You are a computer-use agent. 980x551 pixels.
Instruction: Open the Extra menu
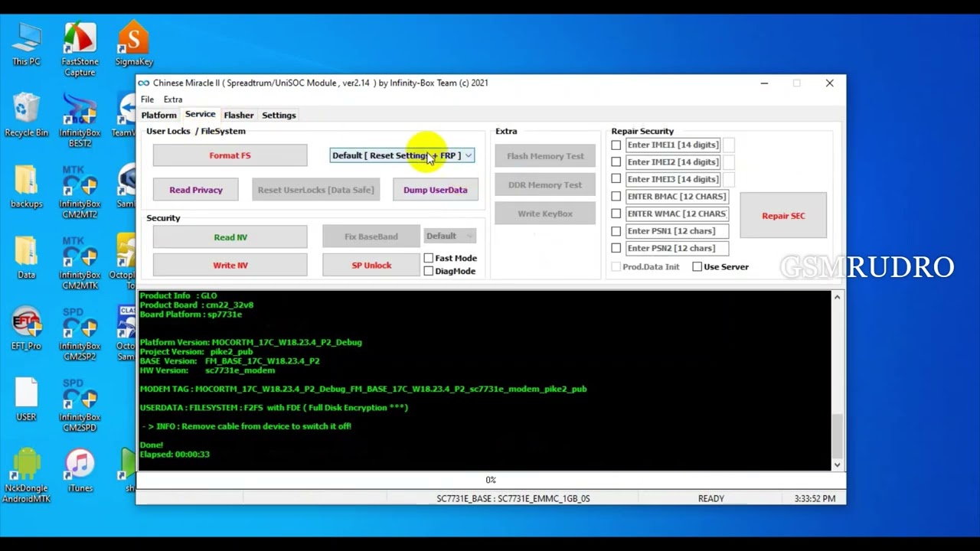[x=173, y=99]
